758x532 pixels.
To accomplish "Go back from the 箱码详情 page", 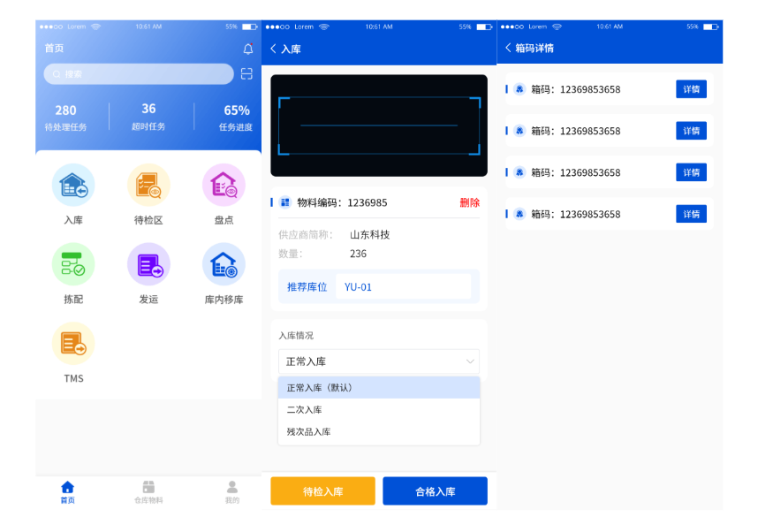I will pyautogui.click(x=509, y=48).
